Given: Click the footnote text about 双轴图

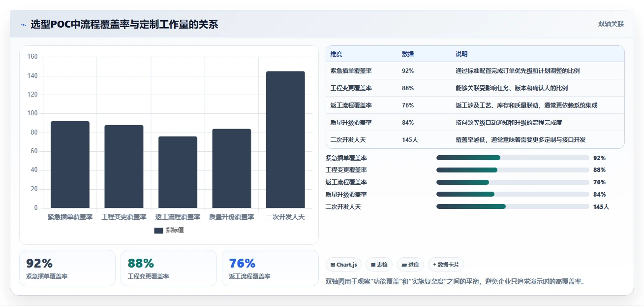Looking at the screenshot, I should click(455, 282).
